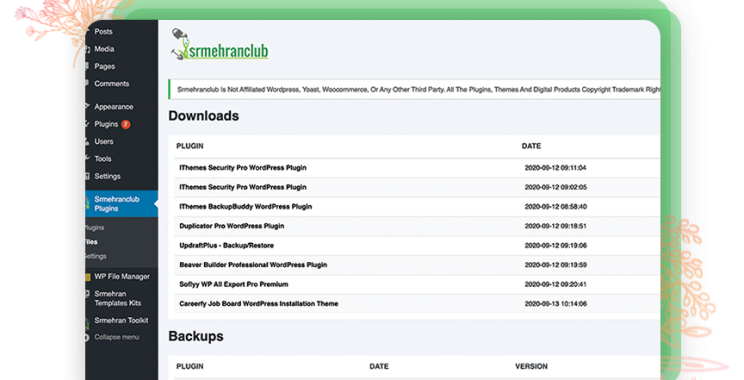
Task: Select Beaver Builder Professional WordPress Plugin row
Action: click(417, 265)
